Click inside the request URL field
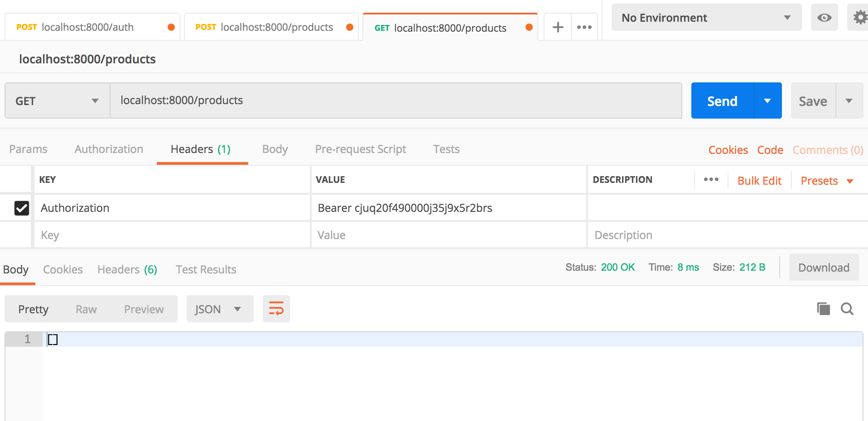Screen dimensions: 868x421 [x=317, y=100]
